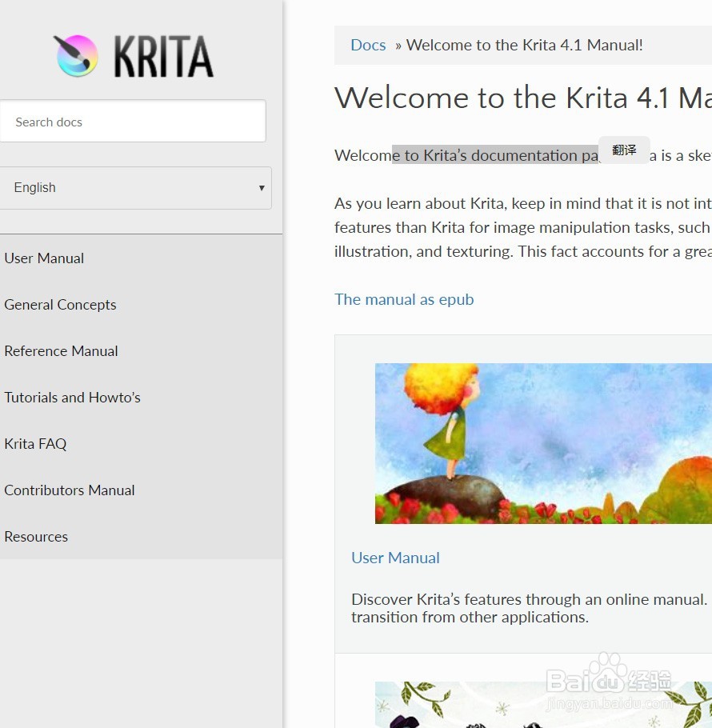Open Reference Manual in sidebar

[61, 351]
